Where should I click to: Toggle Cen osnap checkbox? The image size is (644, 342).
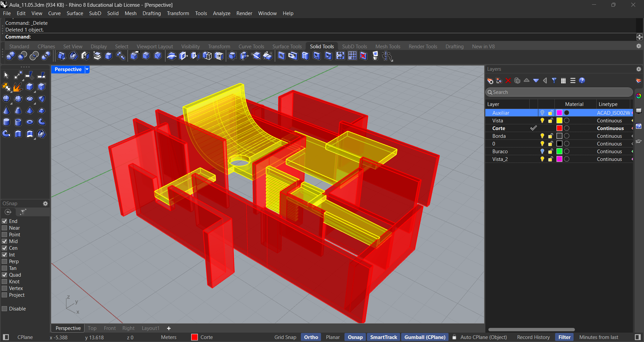point(5,248)
